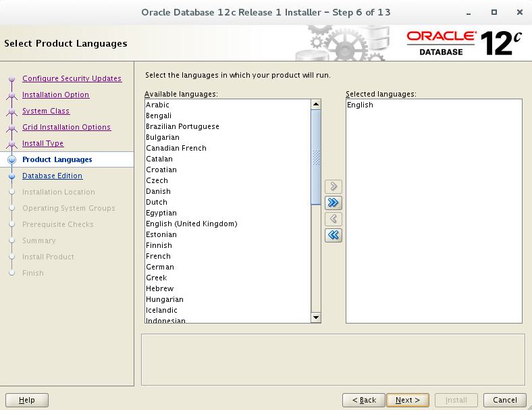
Task: Click the Available languages scrollbar thumb
Action: (x=316, y=157)
